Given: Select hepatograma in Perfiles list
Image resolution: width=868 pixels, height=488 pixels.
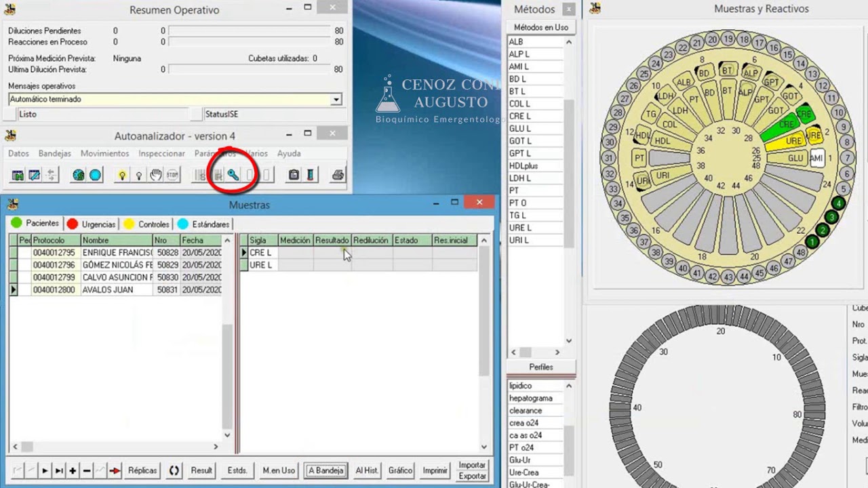Looking at the screenshot, I should click(x=536, y=399).
